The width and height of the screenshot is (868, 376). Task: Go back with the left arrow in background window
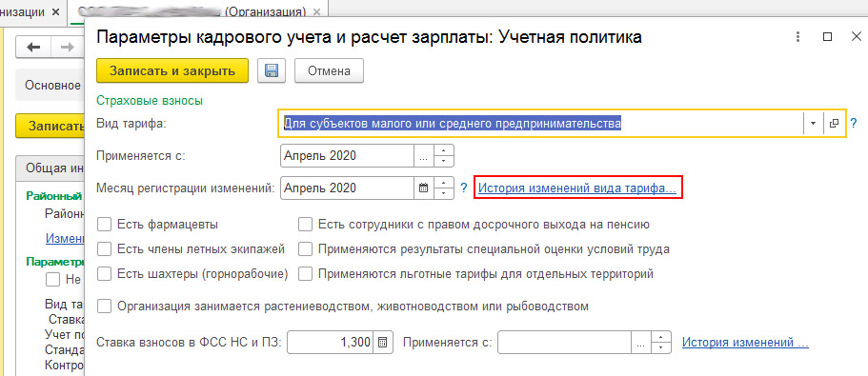[33, 48]
